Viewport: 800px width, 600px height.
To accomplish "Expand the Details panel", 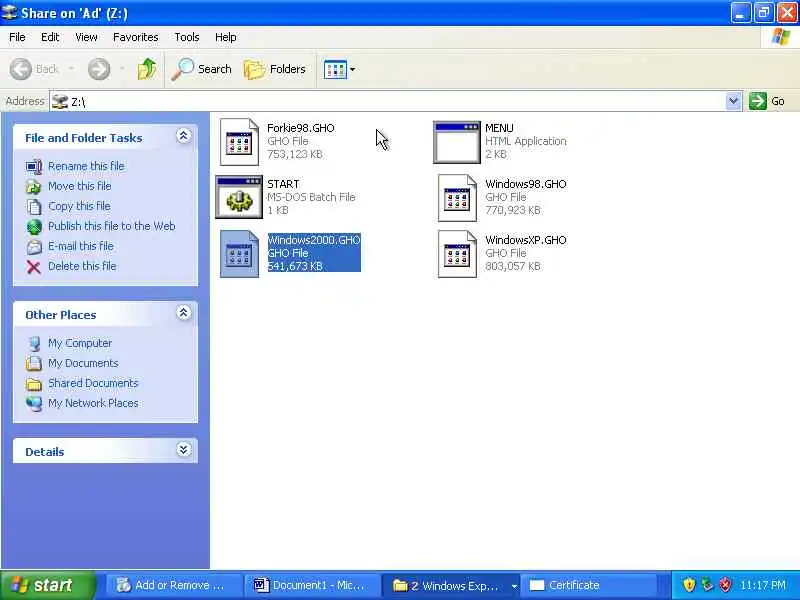I will (184, 449).
